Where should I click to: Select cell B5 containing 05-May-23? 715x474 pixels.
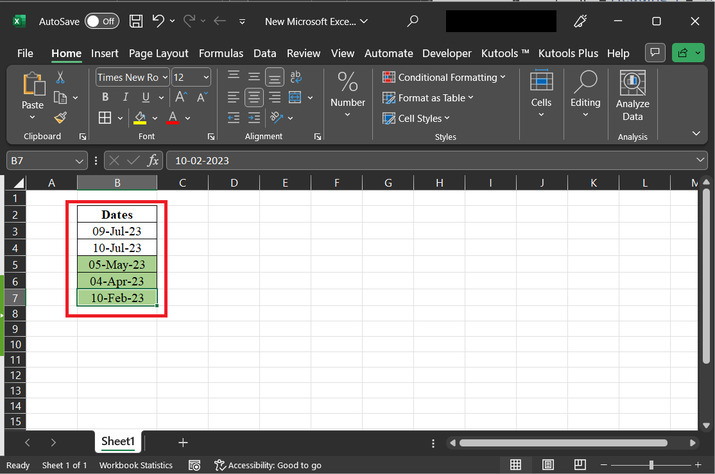(117, 265)
